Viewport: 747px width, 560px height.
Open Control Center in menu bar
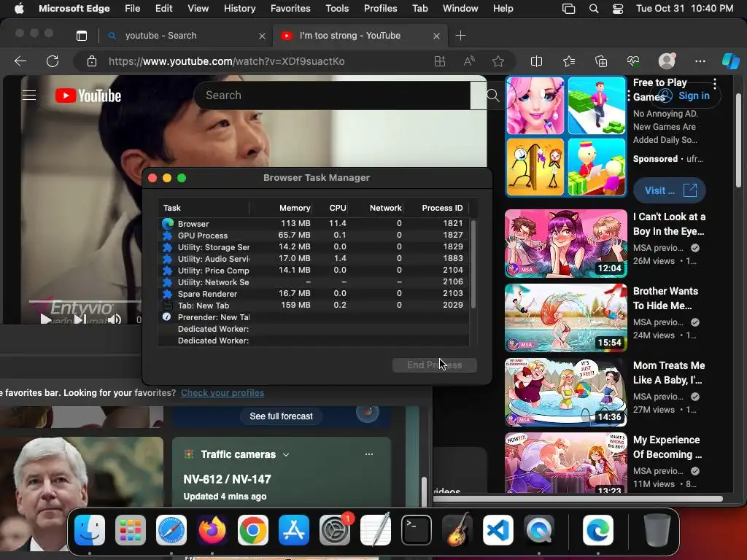tap(617, 9)
